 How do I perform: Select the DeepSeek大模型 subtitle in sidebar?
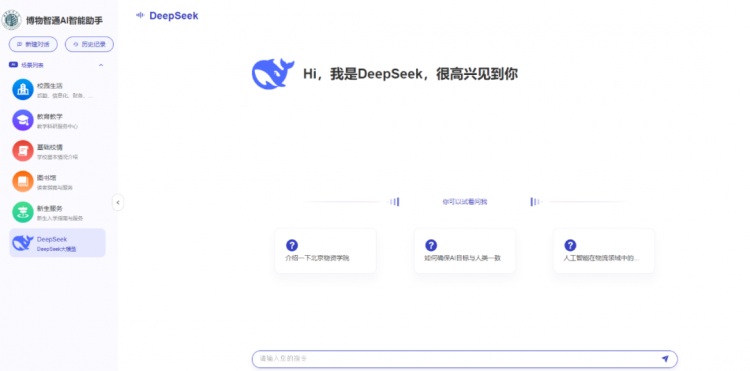click(56, 249)
